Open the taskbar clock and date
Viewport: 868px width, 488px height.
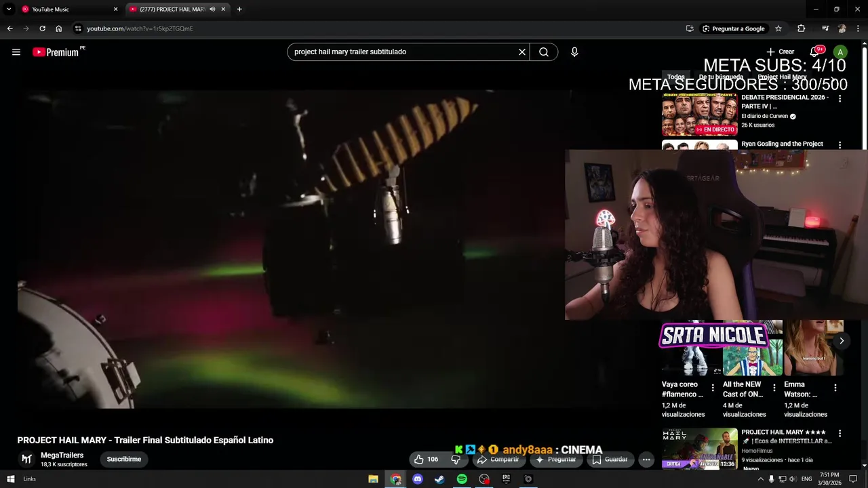pyautogui.click(x=829, y=479)
